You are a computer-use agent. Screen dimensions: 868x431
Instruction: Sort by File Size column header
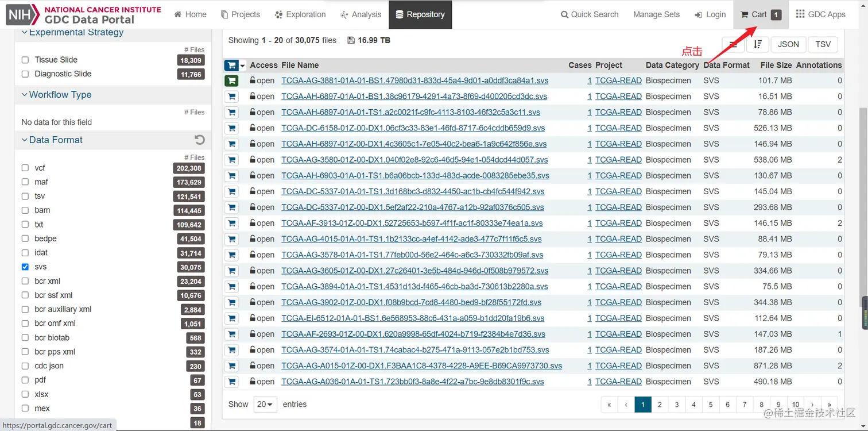[x=776, y=65]
